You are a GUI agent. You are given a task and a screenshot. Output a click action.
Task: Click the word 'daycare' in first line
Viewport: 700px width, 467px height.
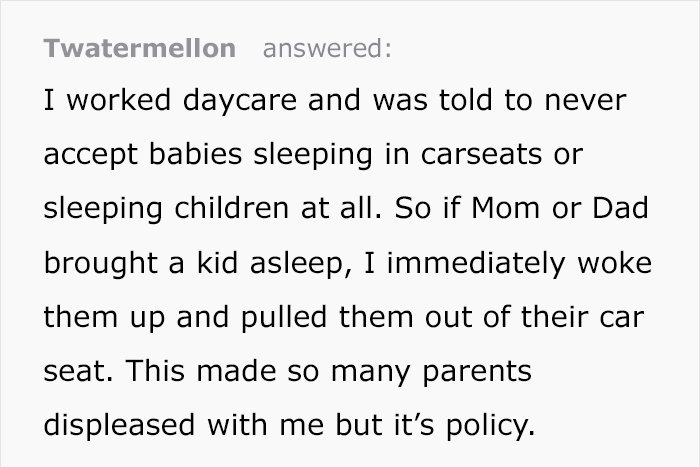240,100
